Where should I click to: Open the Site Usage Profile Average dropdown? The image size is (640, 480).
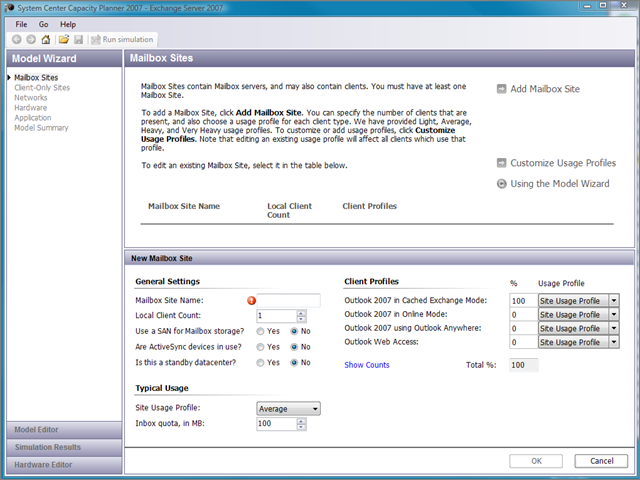(x=289, y=409)
